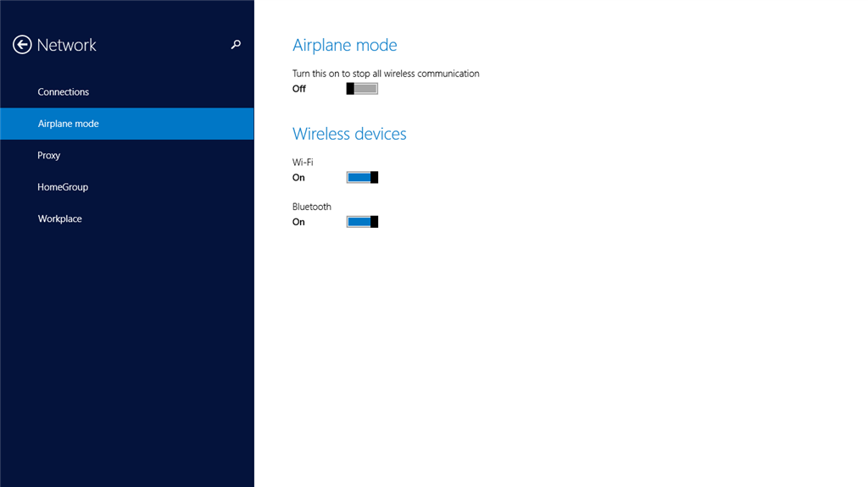
Task: Click the Wi-Fi label
Action: tap(303, 162)
